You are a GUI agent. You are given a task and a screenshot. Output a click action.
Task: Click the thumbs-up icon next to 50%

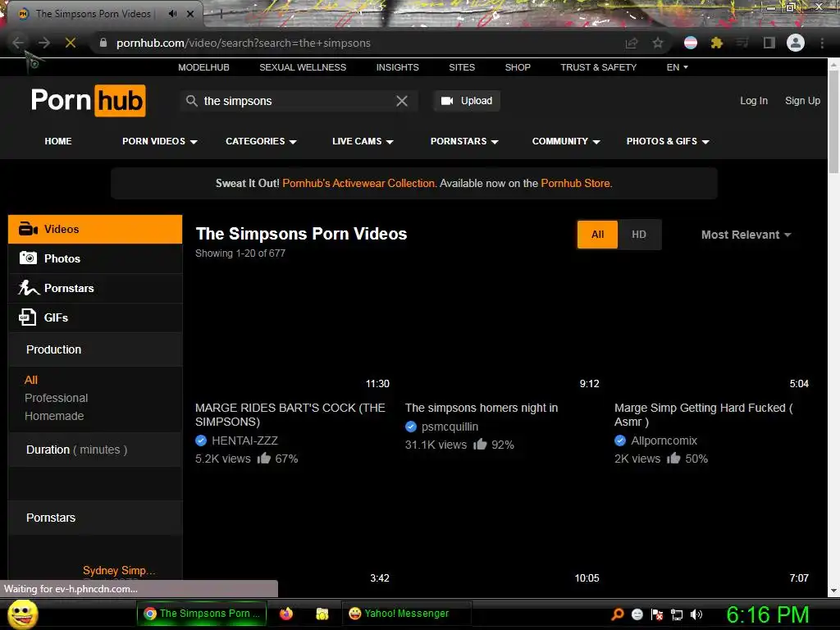click(x=673, y=458)
